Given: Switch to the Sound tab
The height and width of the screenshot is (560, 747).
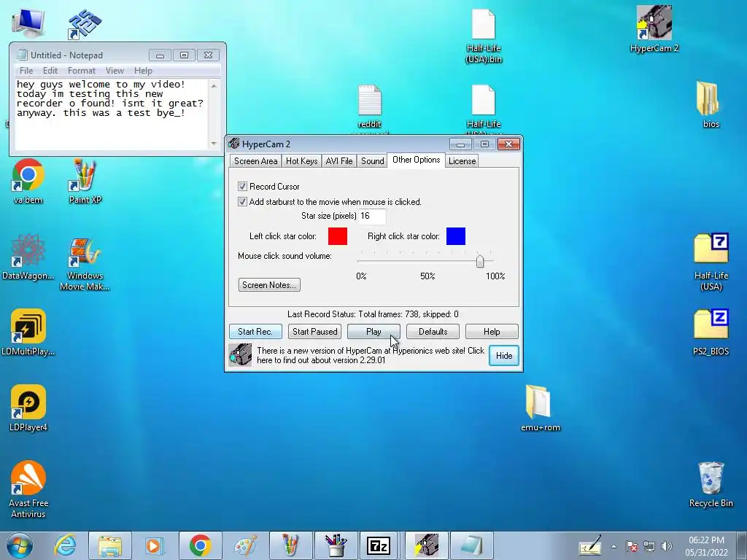Looking at the screenshot, I should coord(373,161).
